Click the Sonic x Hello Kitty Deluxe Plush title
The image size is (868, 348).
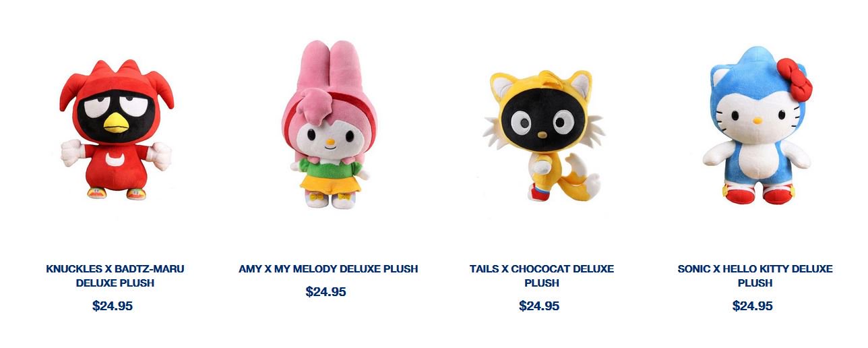(755, 276)
